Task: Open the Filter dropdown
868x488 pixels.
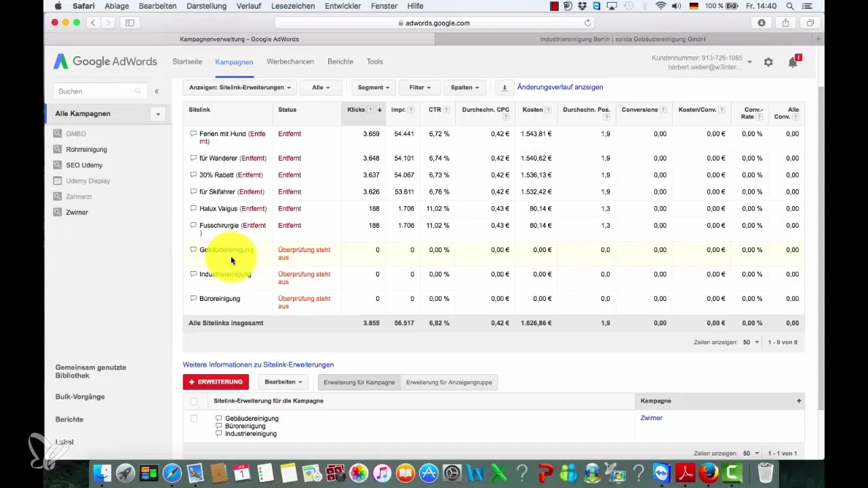Action: (420, 87)
